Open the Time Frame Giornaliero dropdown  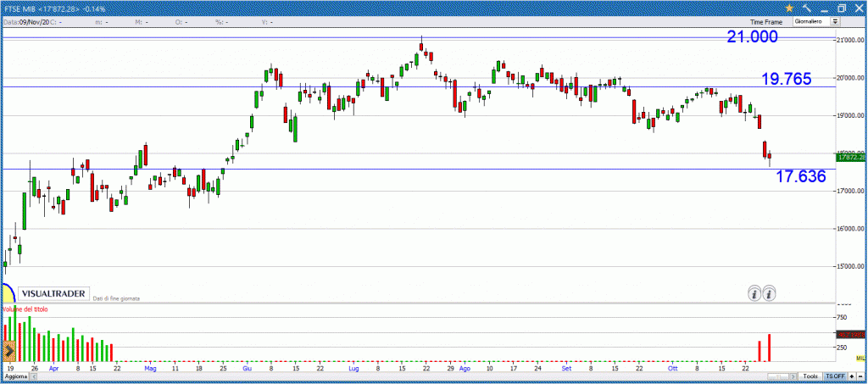pos(816,21)
